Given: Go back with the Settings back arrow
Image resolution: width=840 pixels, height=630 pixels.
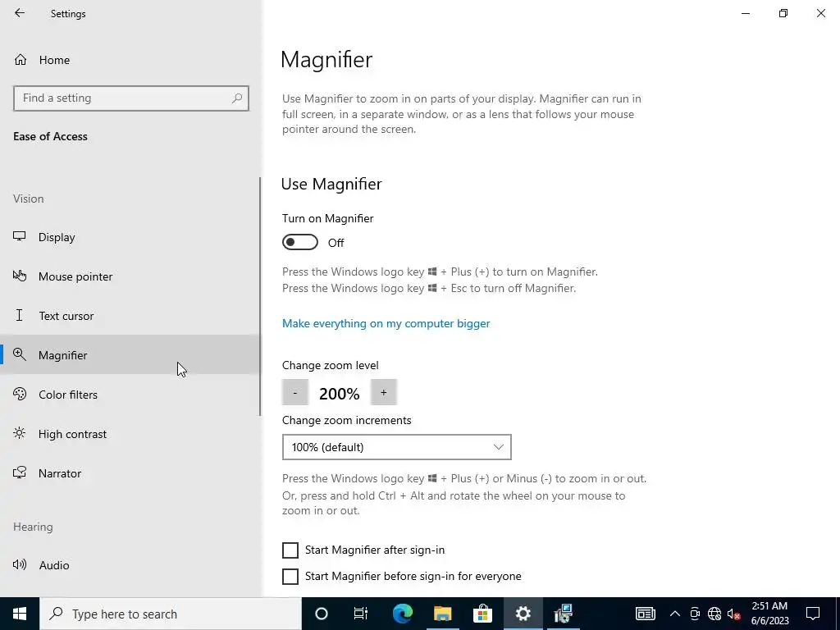Looking at the screenshot, I should 20,13.
